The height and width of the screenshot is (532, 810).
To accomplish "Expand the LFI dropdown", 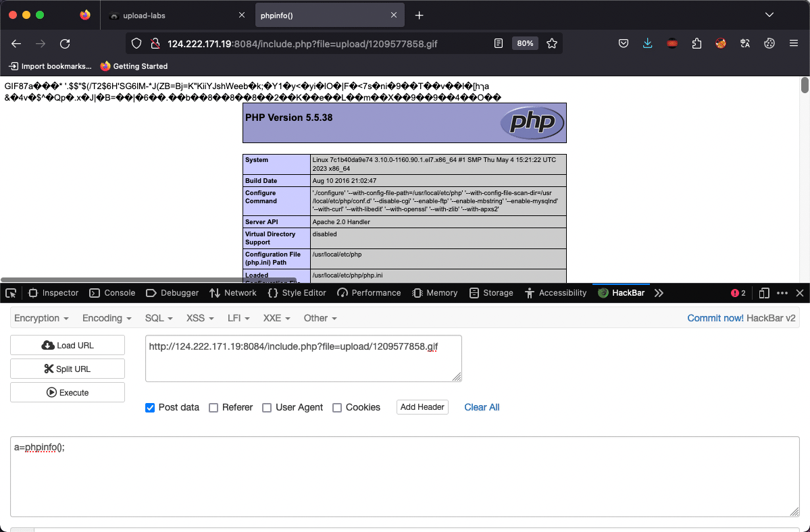I will click(238, 319).
